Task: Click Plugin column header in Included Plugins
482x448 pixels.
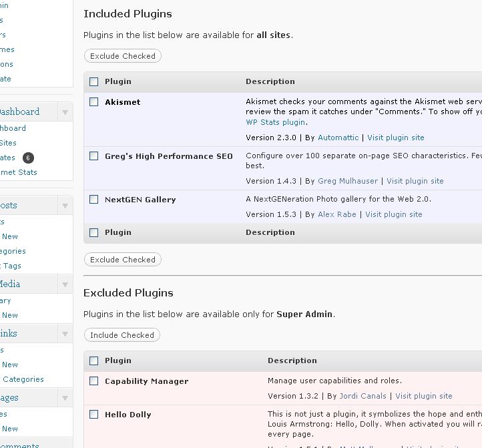Action: pos(118,81)
